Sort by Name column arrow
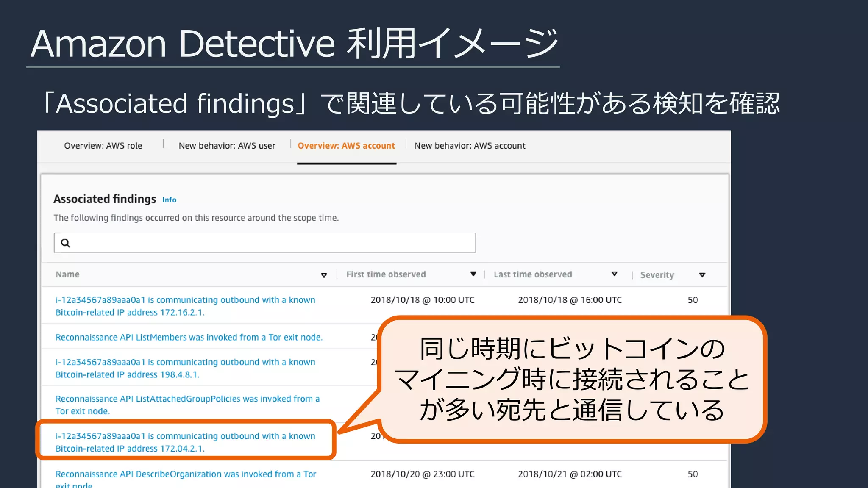 pos(324,275)
